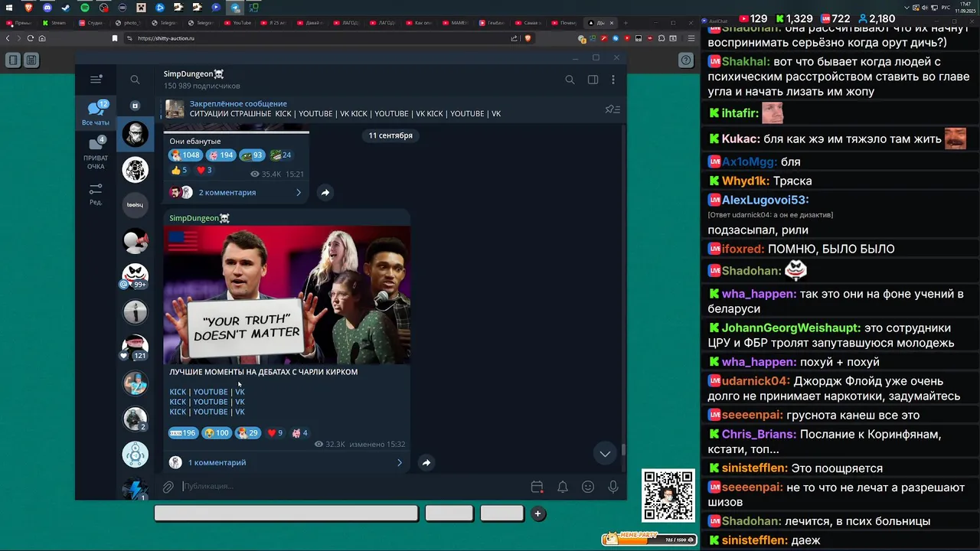Open the SimpDungeon channel header title
This screenshot has width=980, height=551.
(x=194, y=73)
